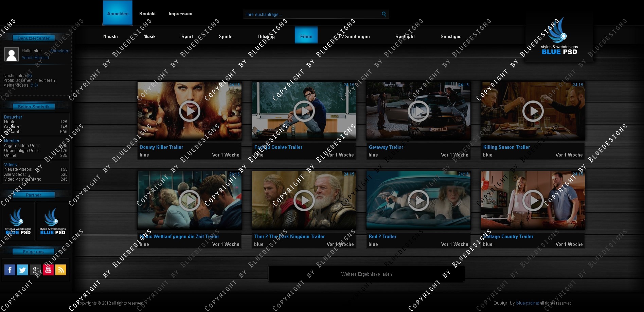Click the 'Alle Videos:' statistic row

(x=36, y=175)
